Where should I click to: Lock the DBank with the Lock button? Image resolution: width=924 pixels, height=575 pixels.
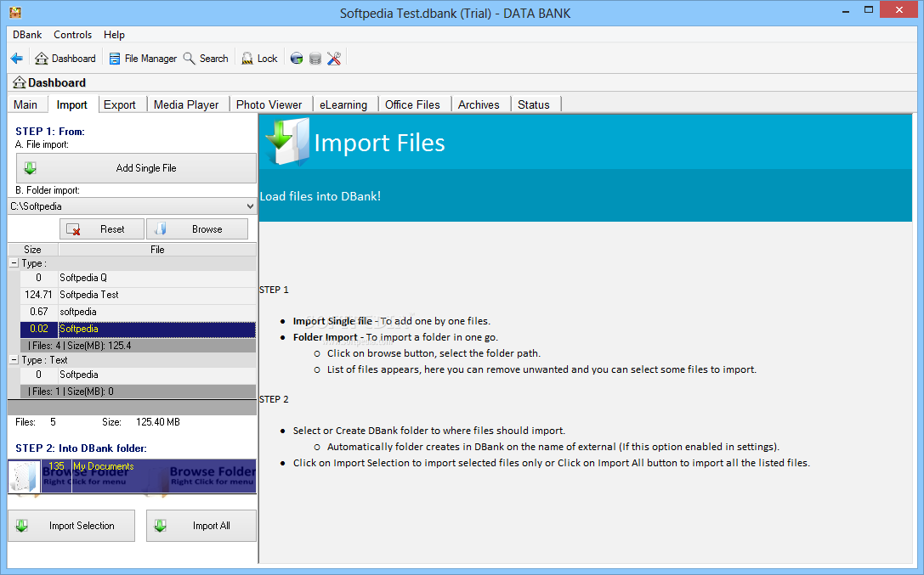(x=259, y=59)
